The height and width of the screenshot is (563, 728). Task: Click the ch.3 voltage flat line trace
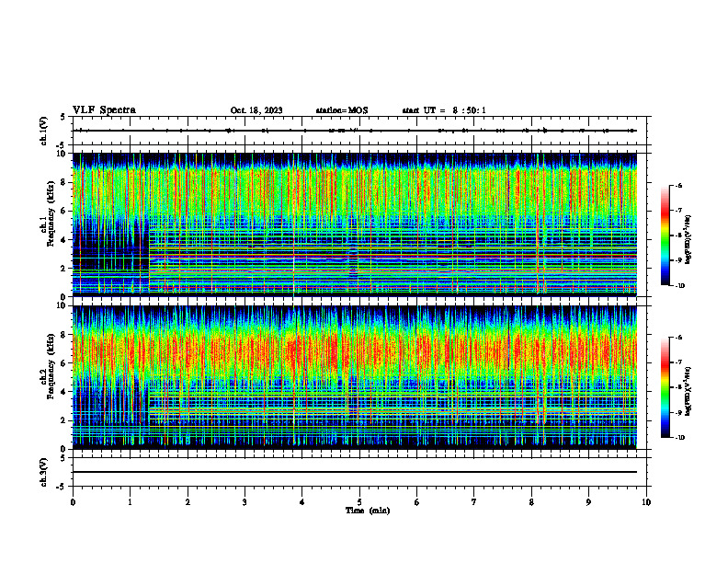coord(354,472)
